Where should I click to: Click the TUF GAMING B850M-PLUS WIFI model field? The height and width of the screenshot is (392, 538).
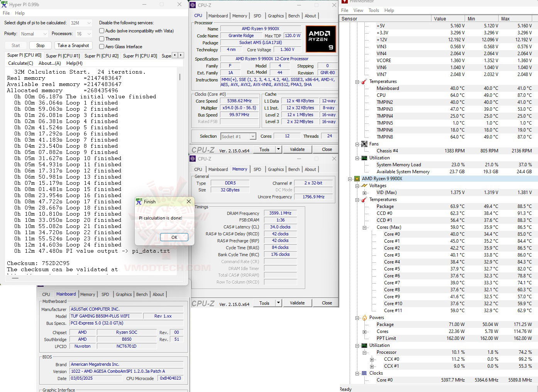(105, 316)
